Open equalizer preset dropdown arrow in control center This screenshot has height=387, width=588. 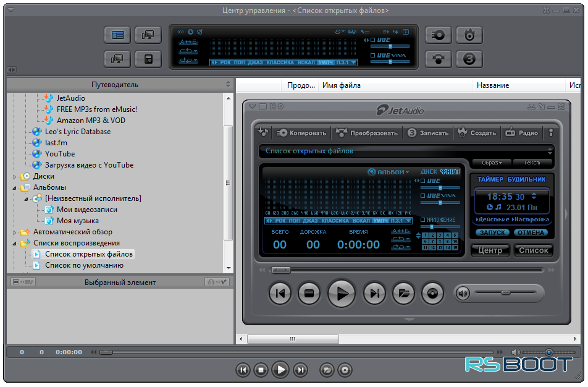[353, 62]
